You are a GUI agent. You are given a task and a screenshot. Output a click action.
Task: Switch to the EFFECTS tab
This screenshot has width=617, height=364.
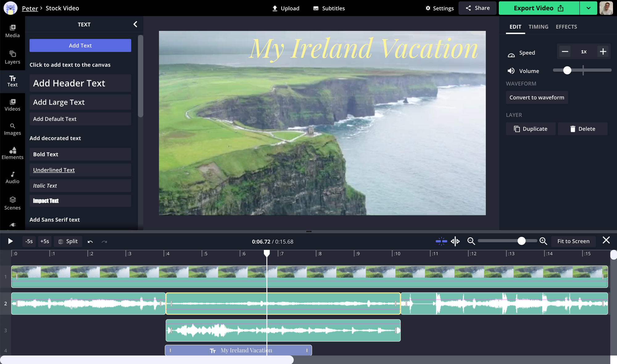tap(566, 27)
